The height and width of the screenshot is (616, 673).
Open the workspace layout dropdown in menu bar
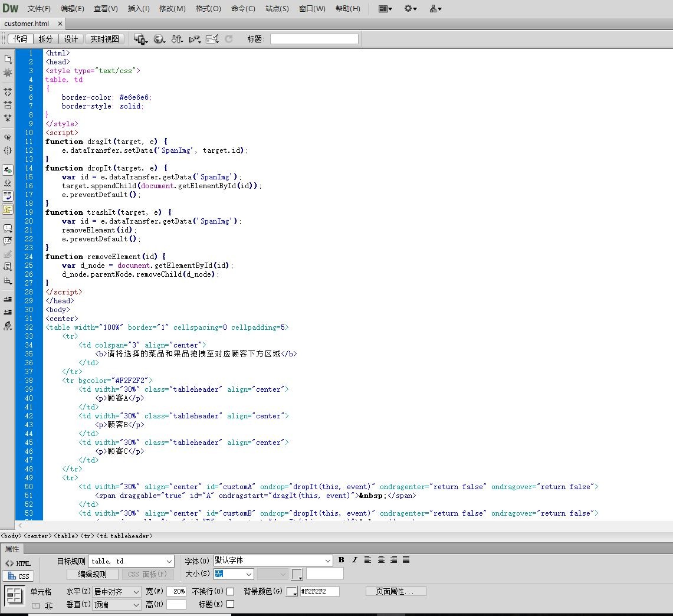pyautogui.click(x=385, y=9)
